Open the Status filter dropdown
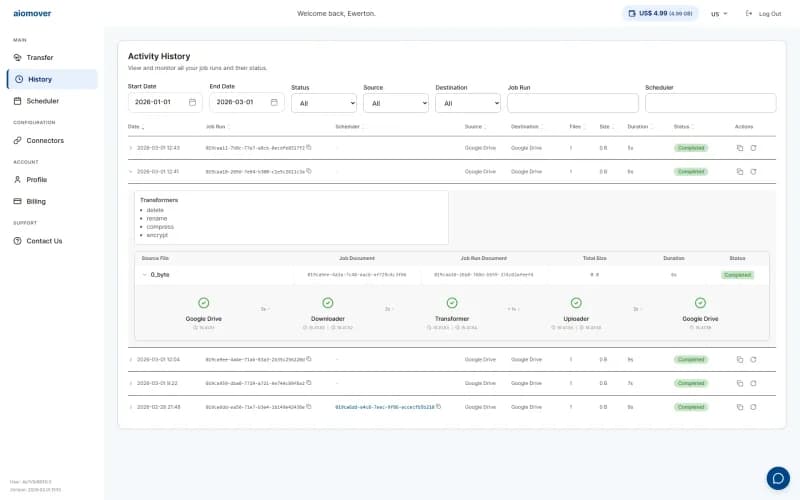 pyautogui.click(x=323, y=103)
